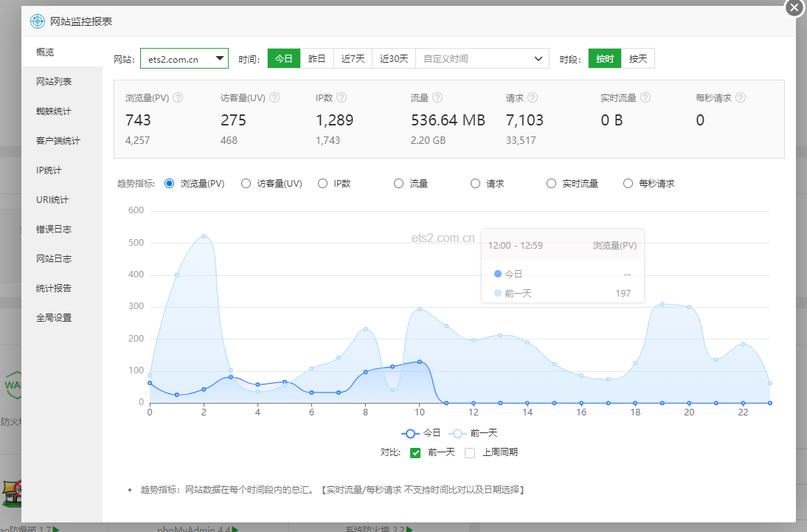Click the previous-day 33,517 requests value
Image resolution: width=807 pixels, height=532 pixels.
coord(521,141)
